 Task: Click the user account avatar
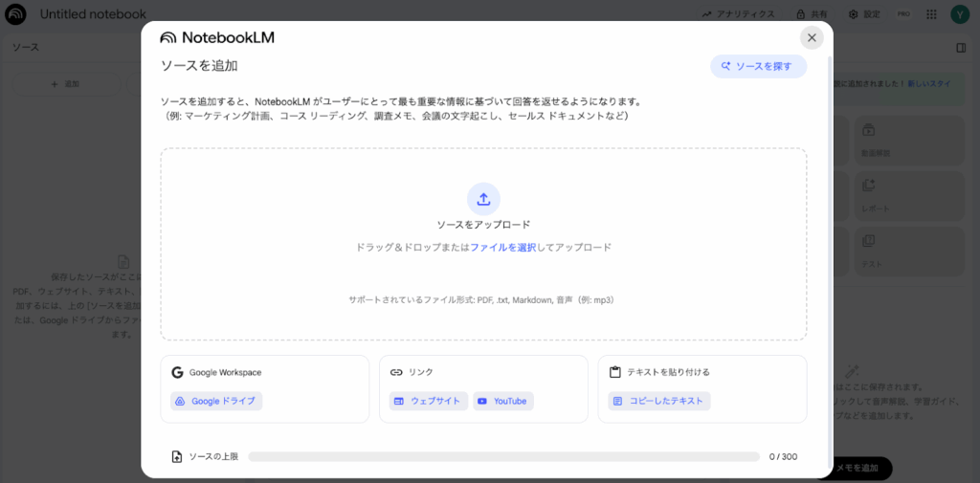tap(959, 14)
